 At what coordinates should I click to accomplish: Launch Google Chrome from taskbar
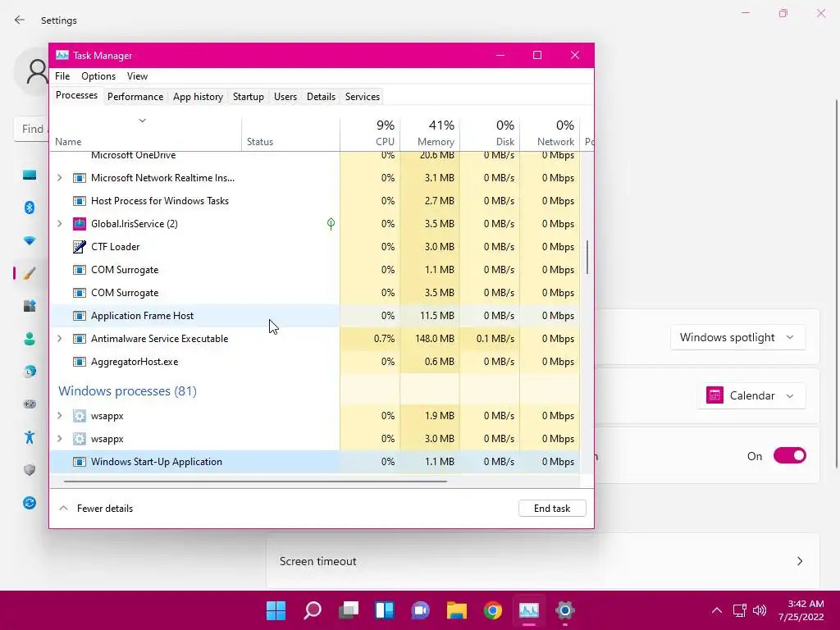click(493, 610)
